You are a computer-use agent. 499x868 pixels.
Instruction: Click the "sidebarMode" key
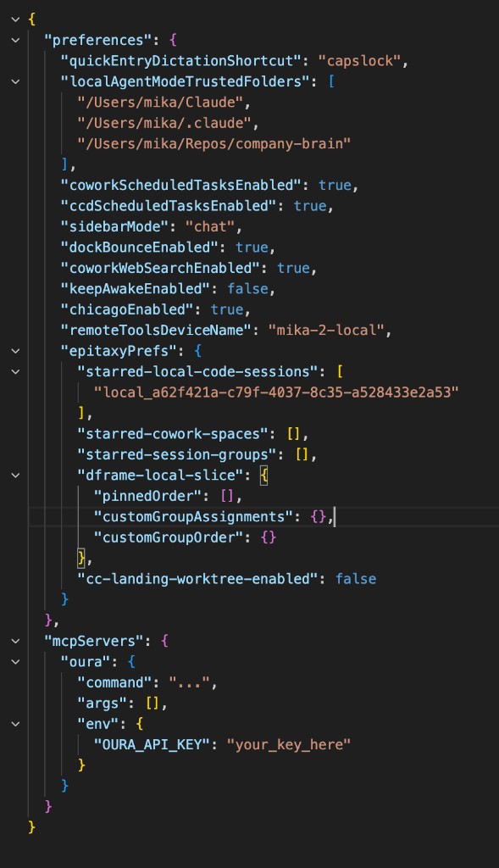114,226
